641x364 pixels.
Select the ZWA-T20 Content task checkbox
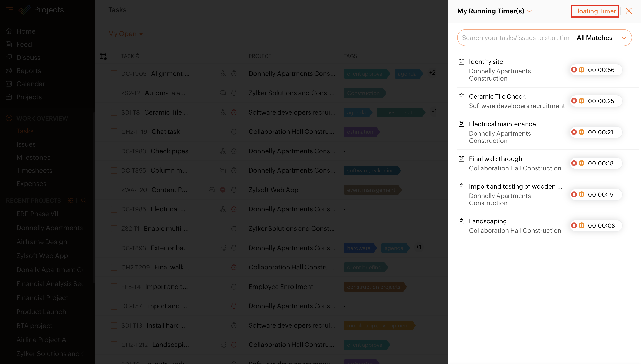(x=114, y=190)
